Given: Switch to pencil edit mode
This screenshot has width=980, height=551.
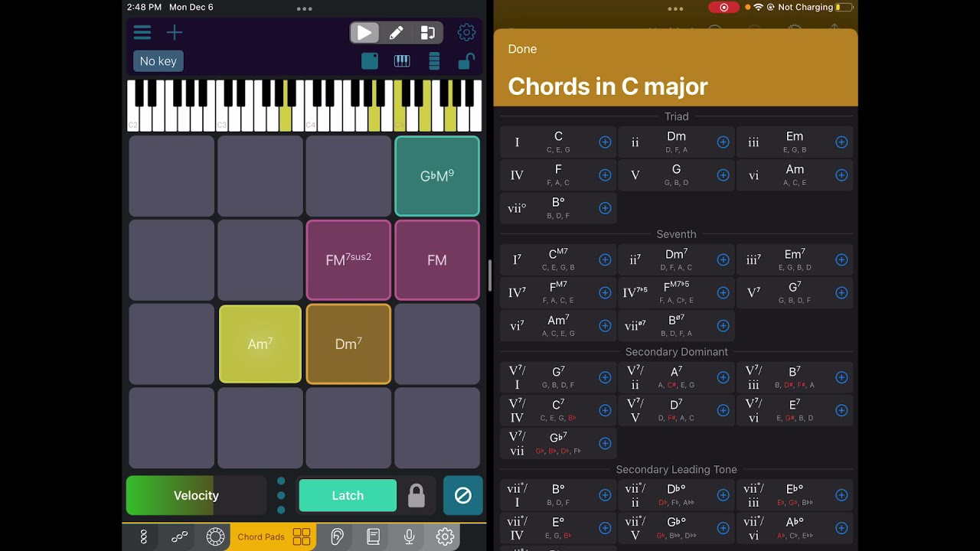Looking at the screenshot, I should tap(396, 32).
